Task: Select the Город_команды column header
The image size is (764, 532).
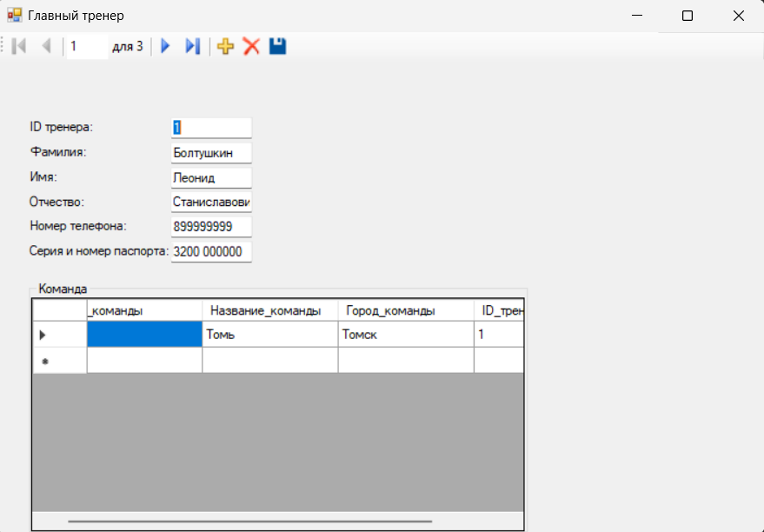Action: coord(406,310)
